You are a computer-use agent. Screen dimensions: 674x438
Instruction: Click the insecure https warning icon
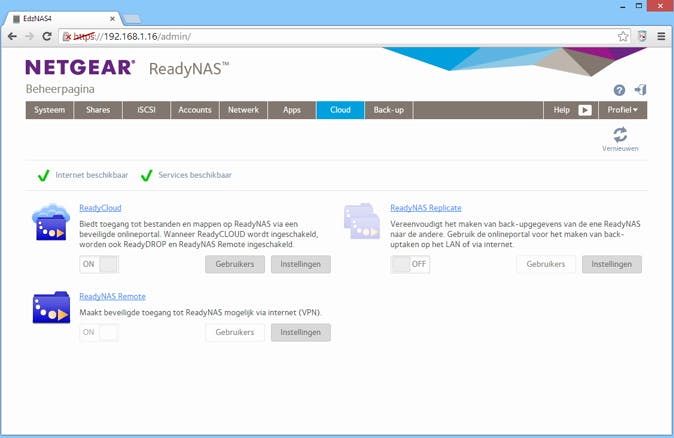pos(67,37)
